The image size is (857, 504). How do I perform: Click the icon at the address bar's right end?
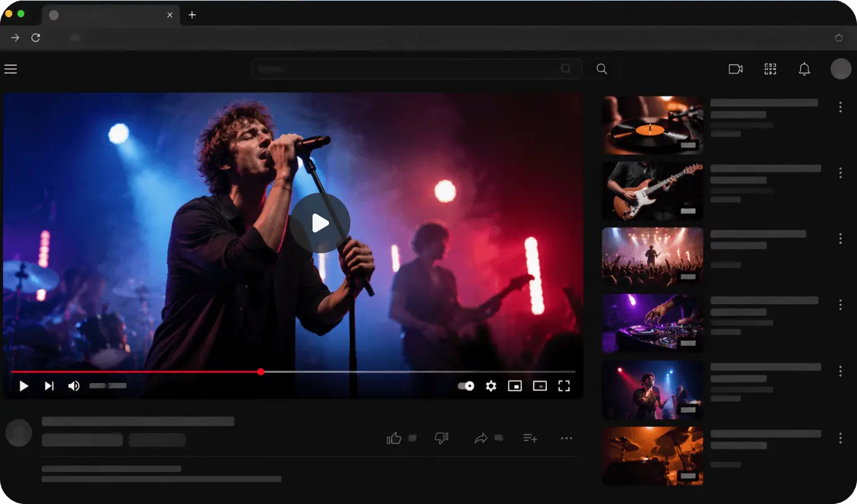(839, 38)
